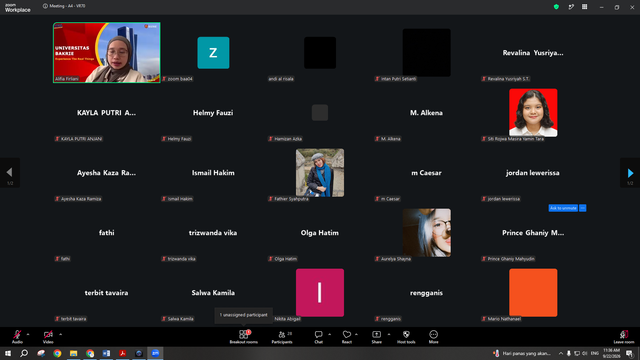Select Alifia Firliani's video tile
The image size is (640, 360).
(107, 53)
